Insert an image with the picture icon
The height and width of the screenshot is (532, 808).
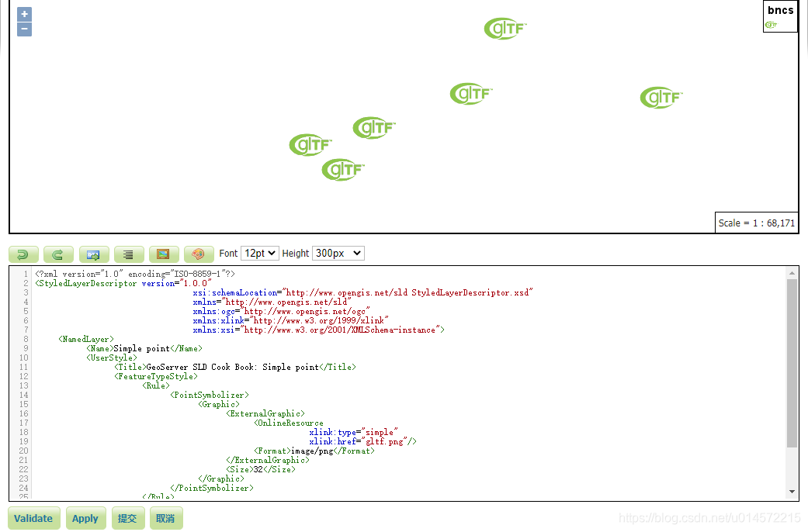pos(163,254)
